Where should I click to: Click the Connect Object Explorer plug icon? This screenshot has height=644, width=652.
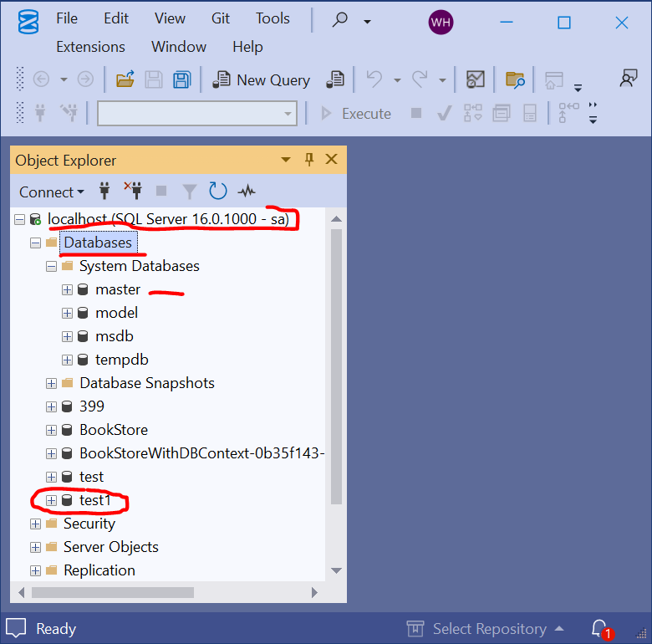coord(104,191)
